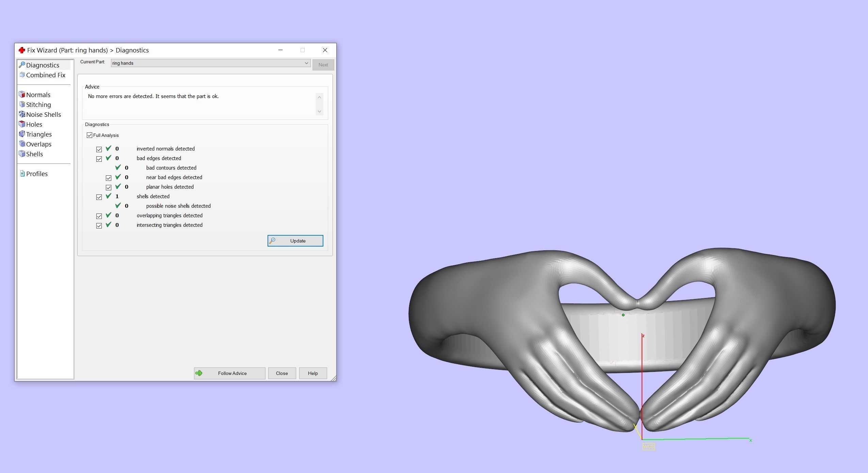The height and width of the screenshot is (473, 868).
Task: Click the WCS label in 3D viewport
Action: tap(648, 446)
